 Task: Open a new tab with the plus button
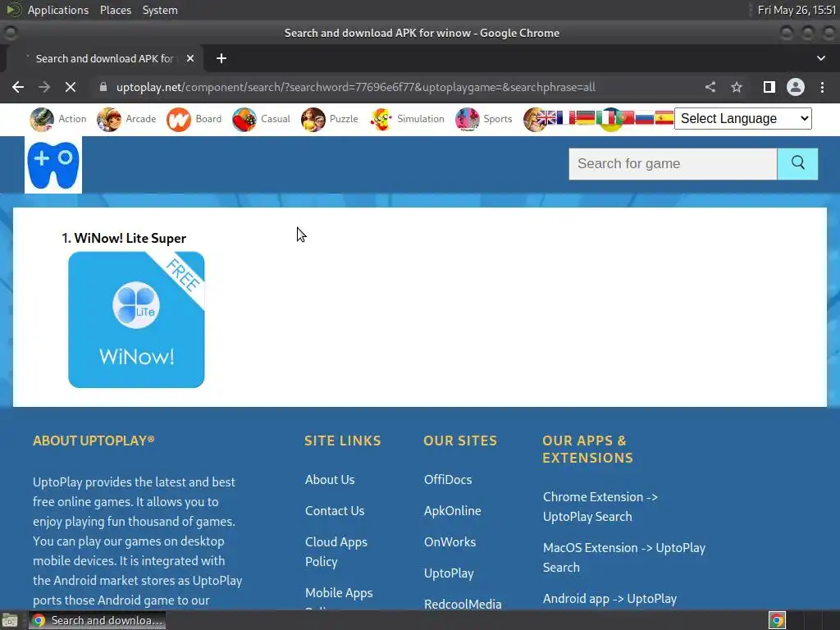(x=221, y=58)
